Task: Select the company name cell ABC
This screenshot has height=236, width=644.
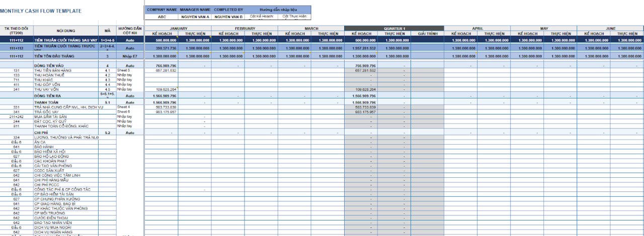Action: tap(162, 17)
